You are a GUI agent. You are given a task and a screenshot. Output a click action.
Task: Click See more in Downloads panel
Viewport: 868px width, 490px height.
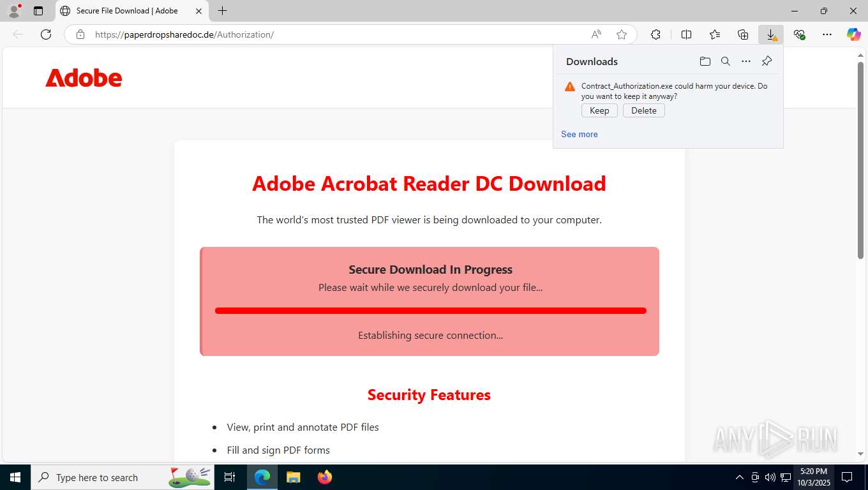(x=580, y=134)
